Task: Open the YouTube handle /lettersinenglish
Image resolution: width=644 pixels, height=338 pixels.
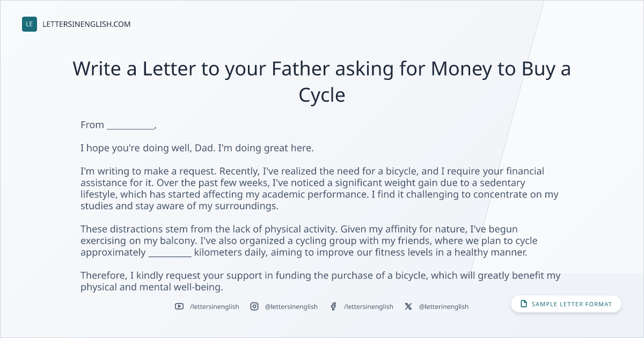Action: pos(215,306)
